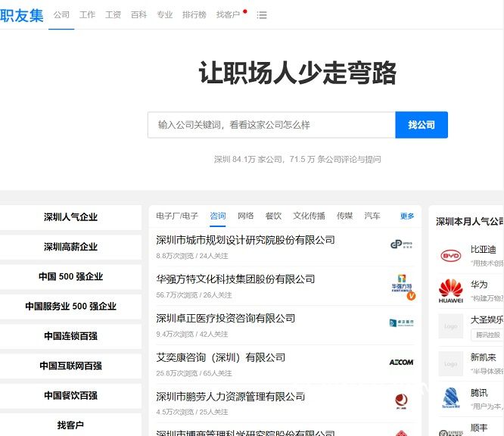
Task: Click the 找公司 search button
Action: pos(422,125)
